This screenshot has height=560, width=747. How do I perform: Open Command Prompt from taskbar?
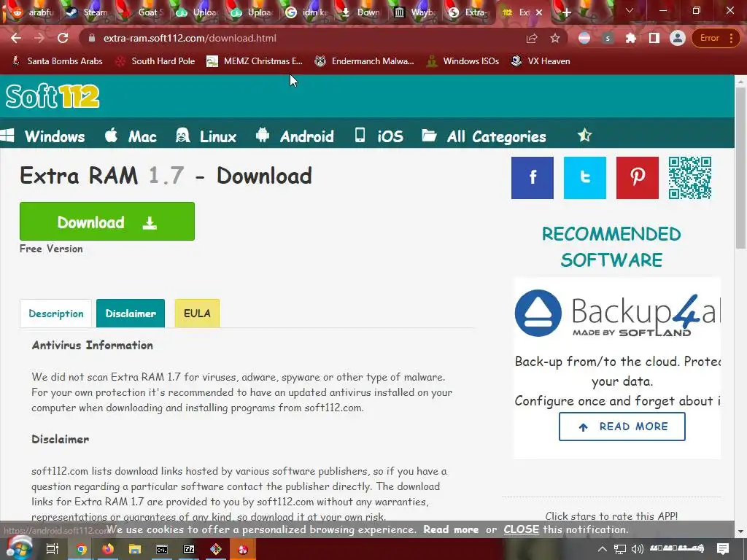click(x=162, y=549)
